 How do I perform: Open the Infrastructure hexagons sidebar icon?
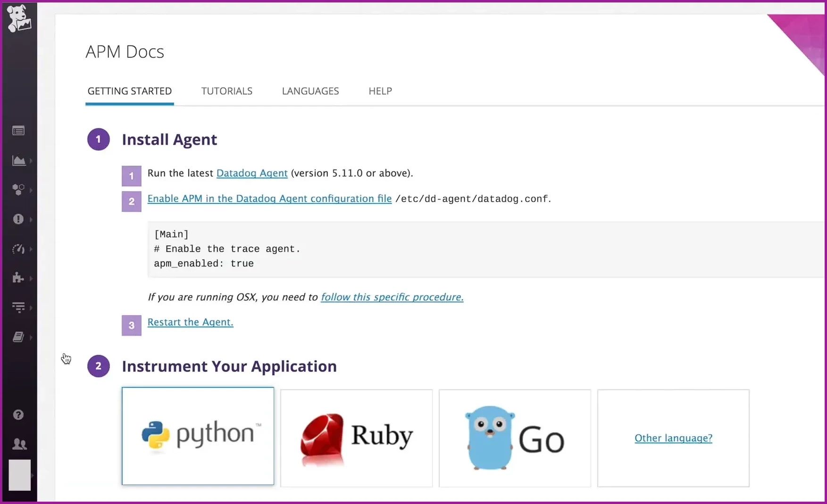18,190
